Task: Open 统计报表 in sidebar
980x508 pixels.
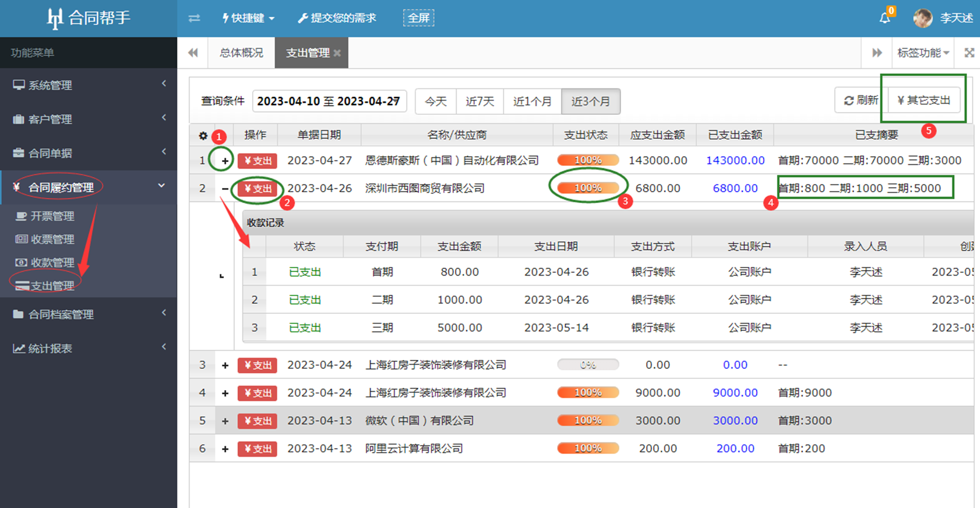Action: pyautogui.click(x=88, y=348)
